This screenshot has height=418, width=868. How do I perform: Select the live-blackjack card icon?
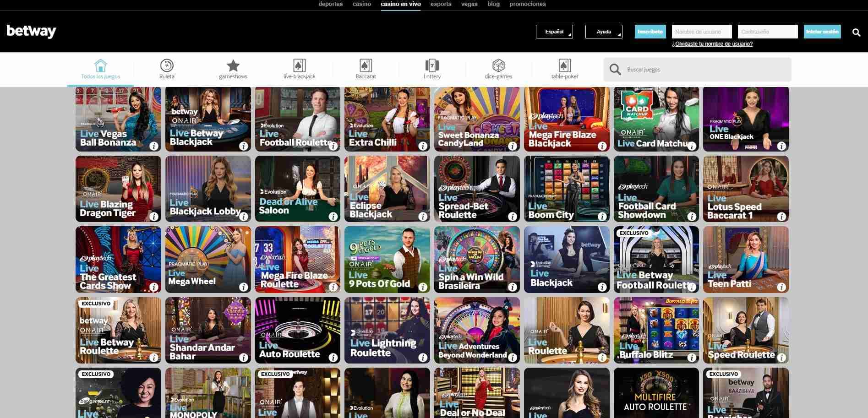300,64
